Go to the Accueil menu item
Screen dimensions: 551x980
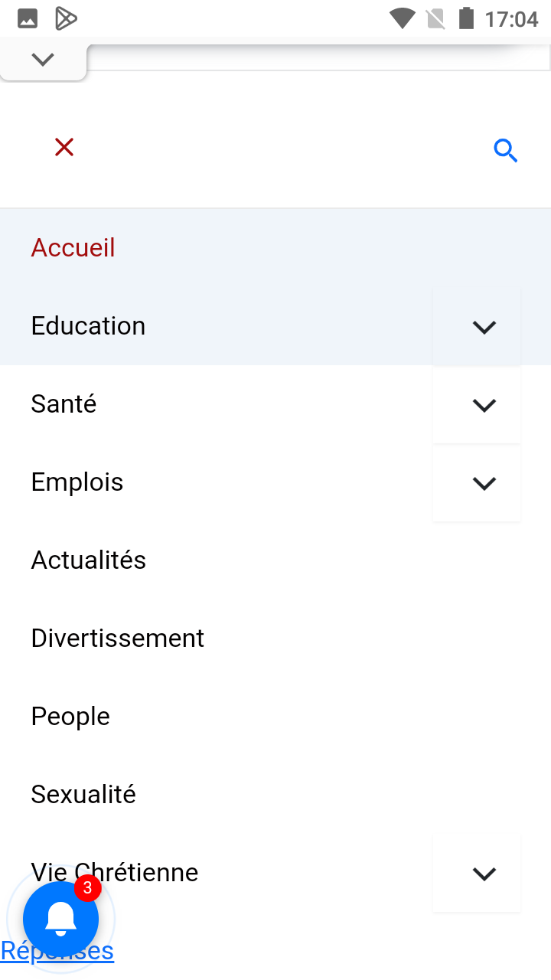(x=73, y=248)
